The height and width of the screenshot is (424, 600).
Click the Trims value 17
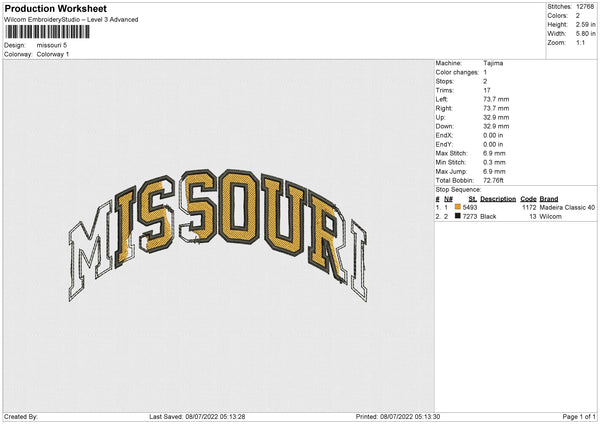(x=487, y=90)
